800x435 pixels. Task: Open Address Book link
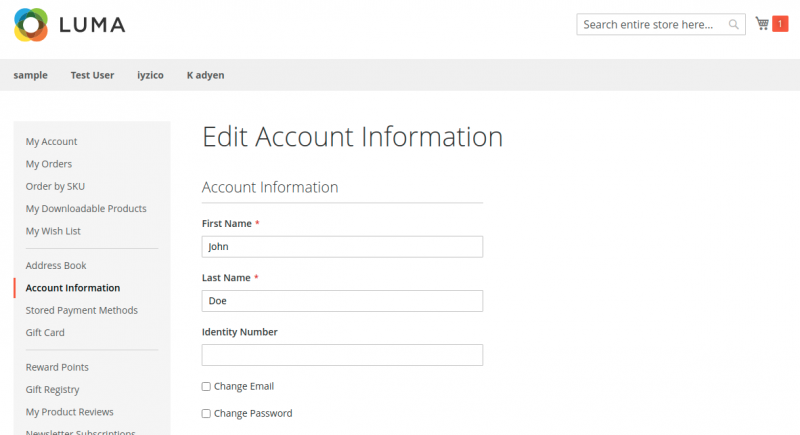(56, 265)
